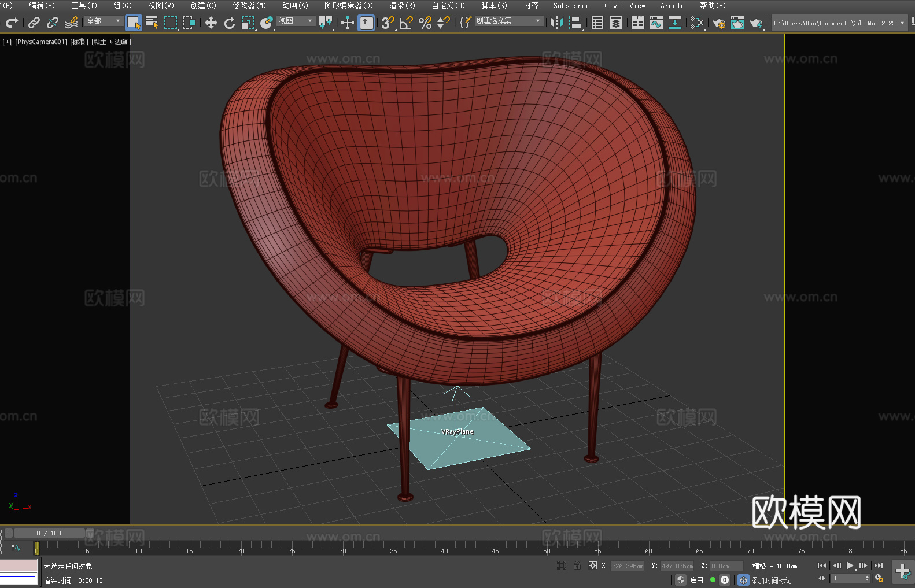Open the 帮助(H) menu
Viewport: 915px width, 588px height.
click(713, 5)
